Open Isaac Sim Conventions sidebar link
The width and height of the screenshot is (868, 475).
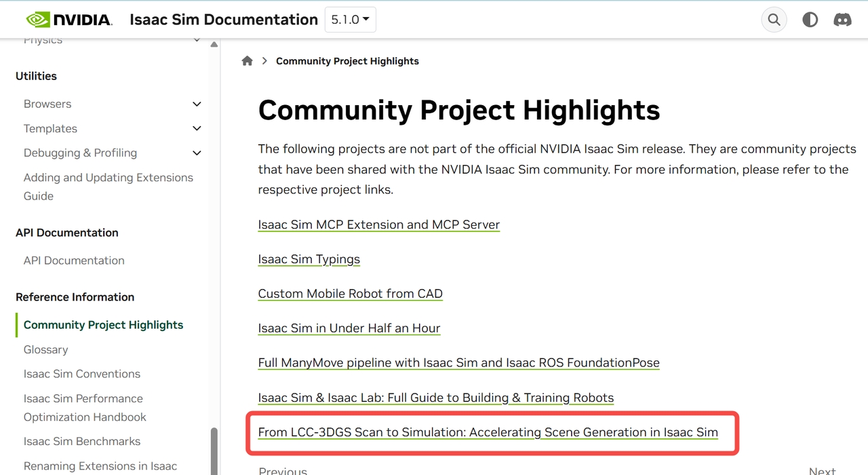(82, 374)
